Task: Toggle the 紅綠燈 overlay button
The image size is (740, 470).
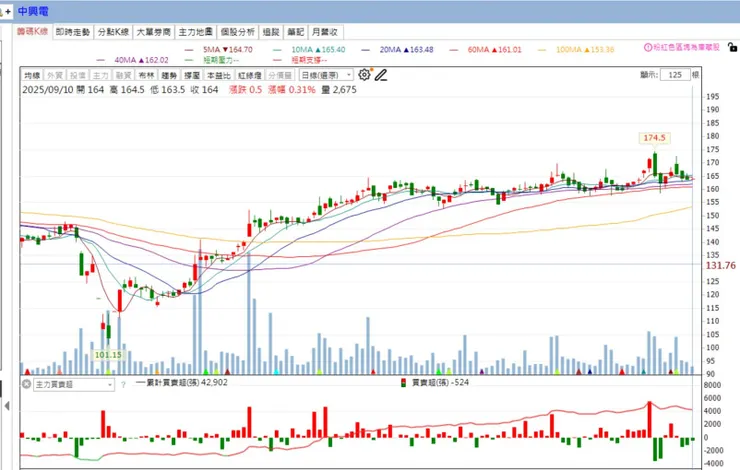Action: point(250,75)
